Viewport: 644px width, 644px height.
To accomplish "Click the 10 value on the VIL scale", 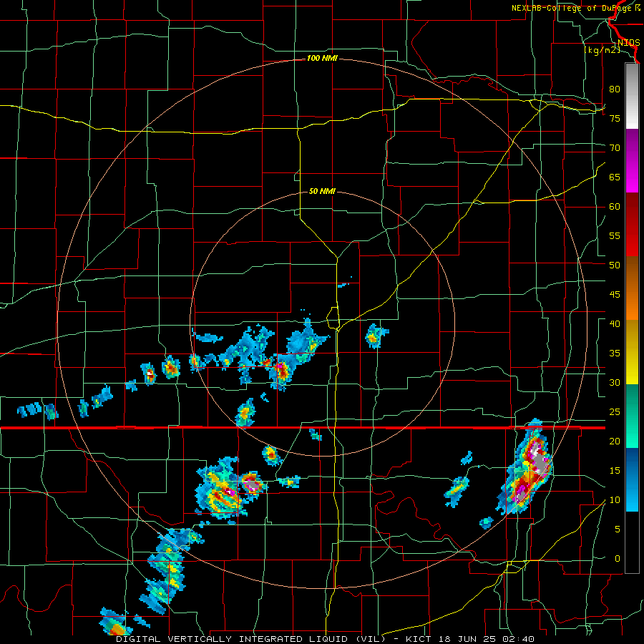I will click(x=615, y=500).
